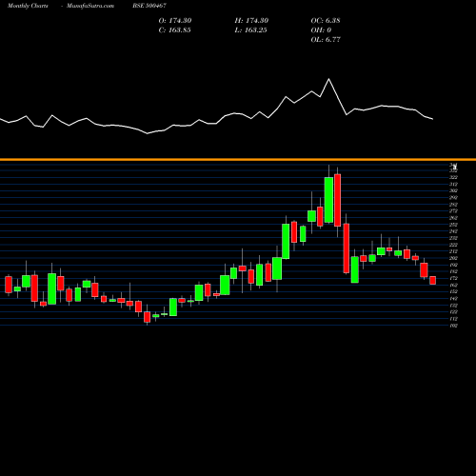Click the "Monthly Charts" title text
Screen dimensions: 476x476
pyautogui.click(x=28, y=6)
